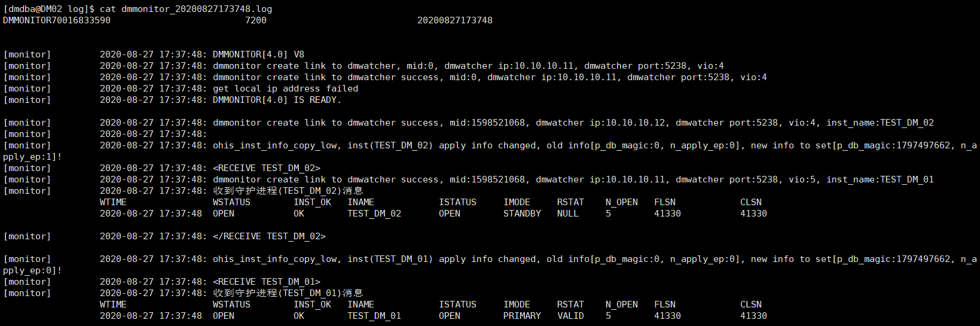Click wrapped 'pply_ep:0]!' continuation line
Screen dimensions: 980x326
(32, 270)
